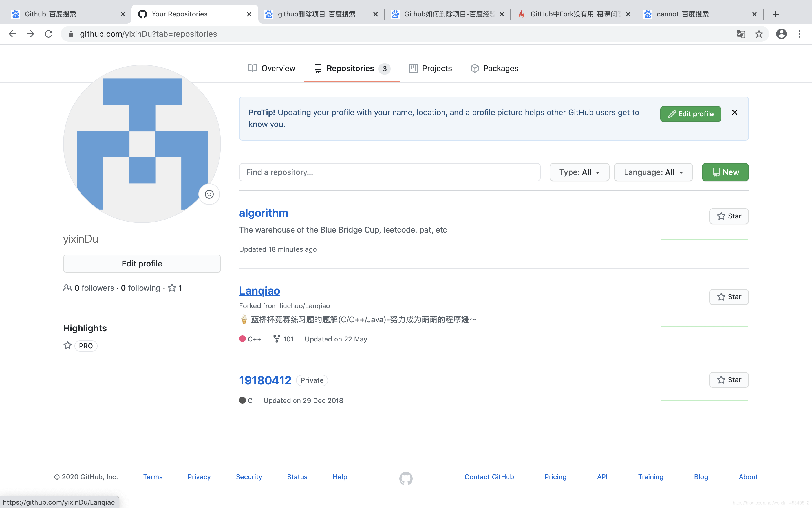Reload the current page
The width and height of the screenshot is (812, 508).
[49, 34]
